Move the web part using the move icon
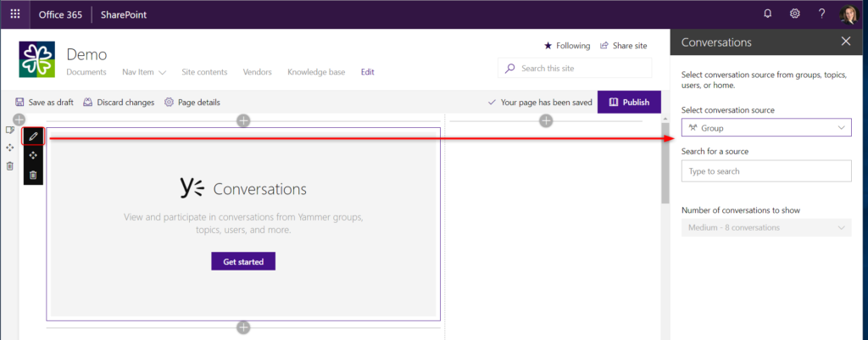The width and height of the screenshot is (868, 340). coord(33,156)
